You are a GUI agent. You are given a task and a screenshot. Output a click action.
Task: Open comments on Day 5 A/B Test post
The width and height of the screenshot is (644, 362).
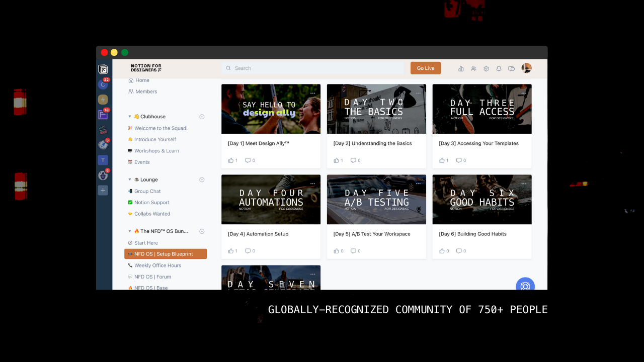[x=354, y=251]
